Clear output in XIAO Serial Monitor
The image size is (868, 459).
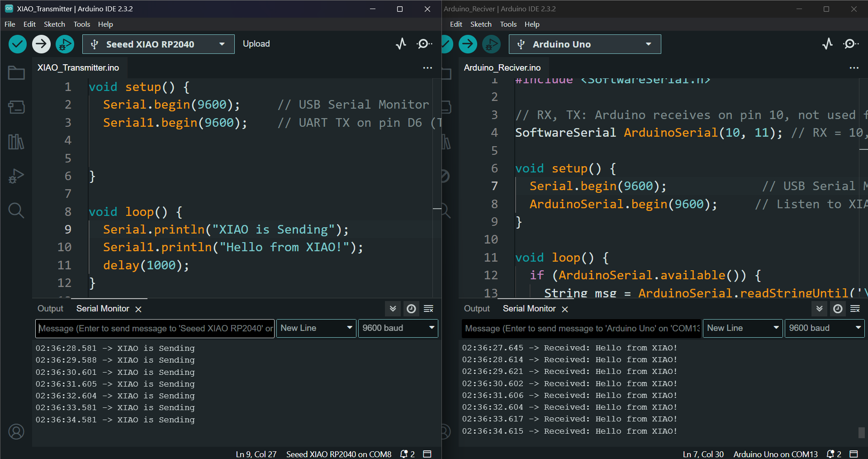[x=429, y=309]
